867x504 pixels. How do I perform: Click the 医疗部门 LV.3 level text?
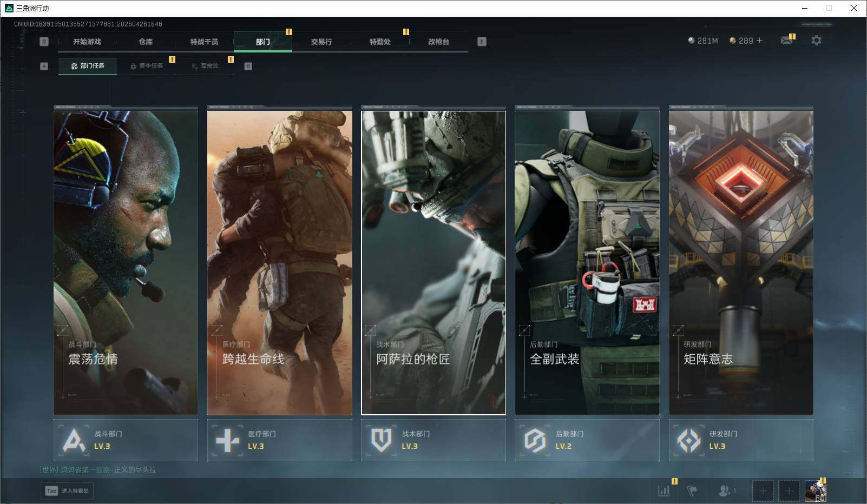point(256,446)
